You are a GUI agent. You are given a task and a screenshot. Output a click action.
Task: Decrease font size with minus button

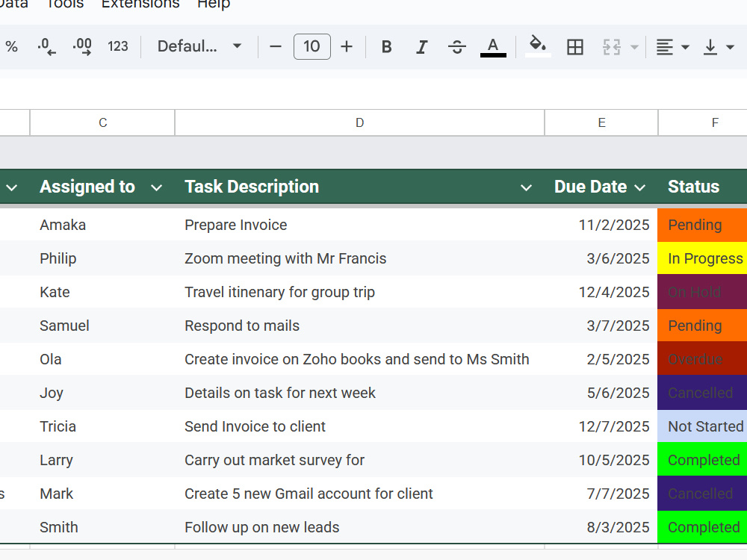point(276,46)
